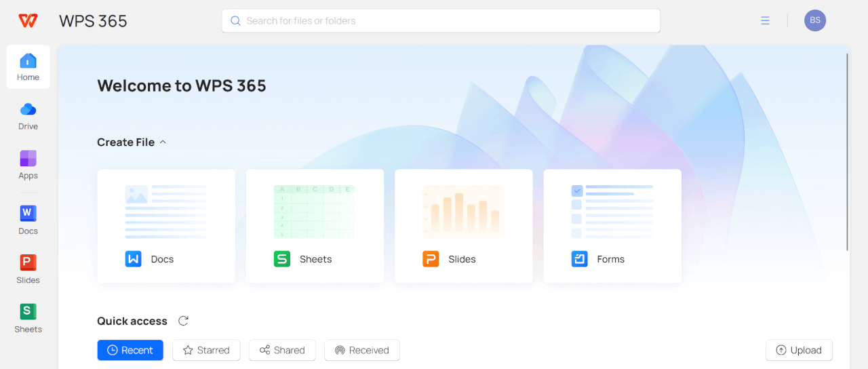Create a new Forms file card

[612, 226]
